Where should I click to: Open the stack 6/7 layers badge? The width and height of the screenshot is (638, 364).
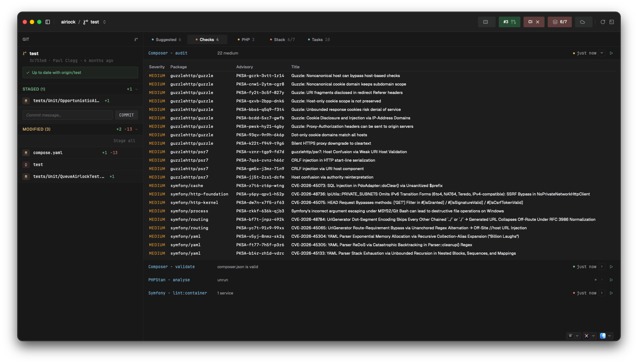pyautogui.click(x=560, y=22)
